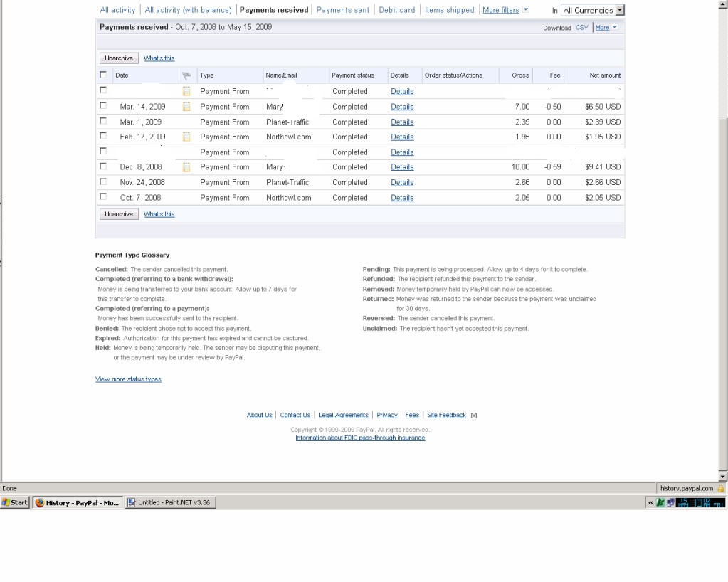Switch to Untitled - Paint.NET taskbar window
The height and width of the screenshot is (582, 728).
pos(170,502)
